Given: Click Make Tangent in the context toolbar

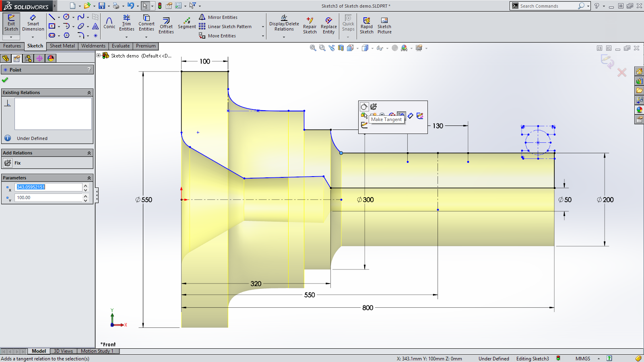Looking at the screenshot, I should tap(401, 115).
